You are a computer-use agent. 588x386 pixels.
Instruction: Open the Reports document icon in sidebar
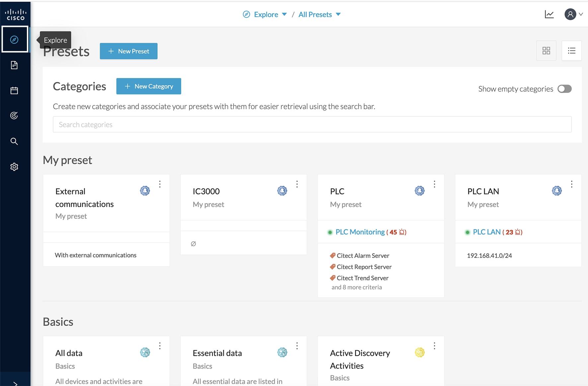click(x=14, y=65)
